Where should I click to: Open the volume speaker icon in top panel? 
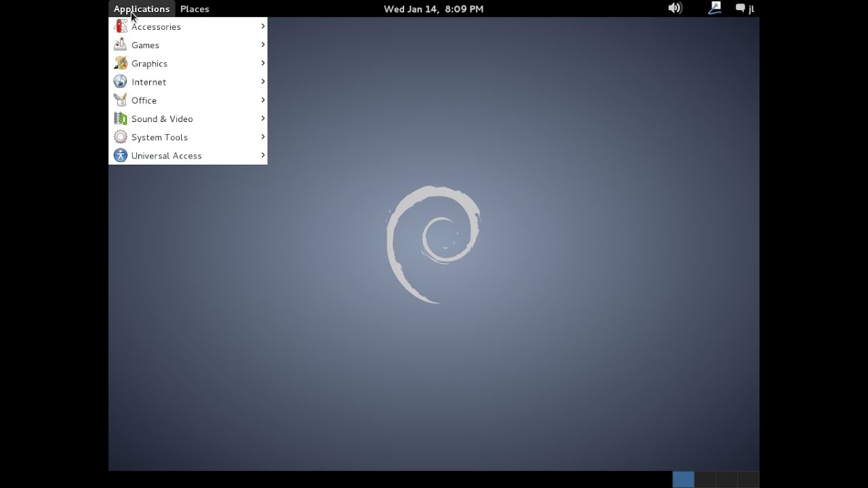tap(675, 8)
